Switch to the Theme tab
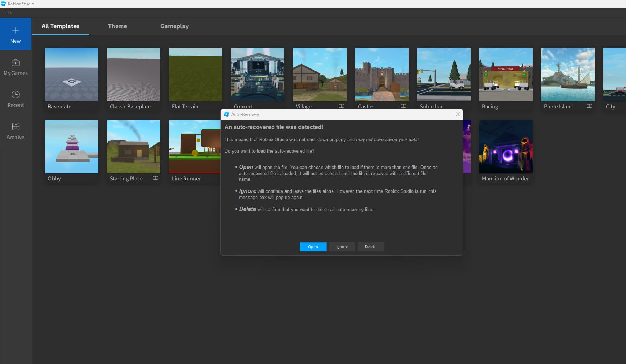 117,26
